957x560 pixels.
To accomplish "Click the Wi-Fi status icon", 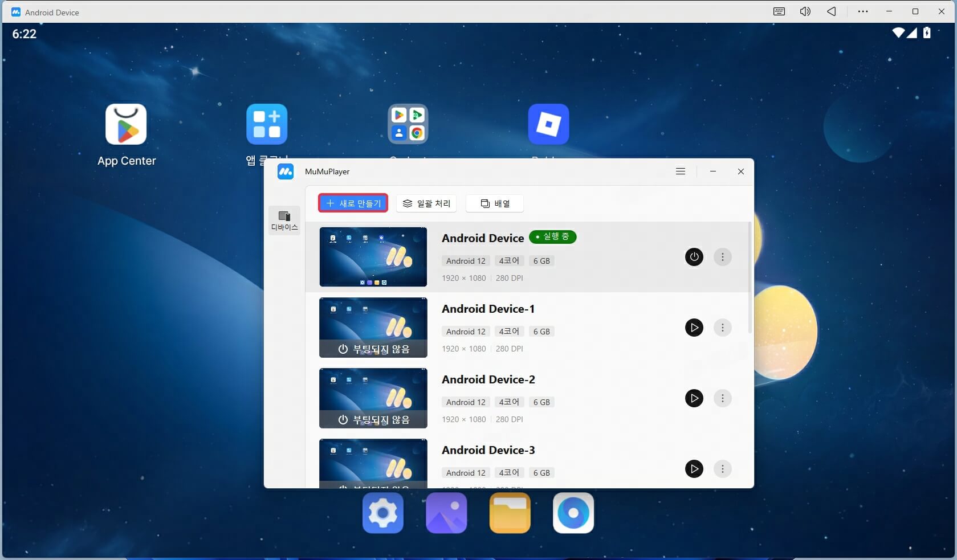I will tap(898, 33).
